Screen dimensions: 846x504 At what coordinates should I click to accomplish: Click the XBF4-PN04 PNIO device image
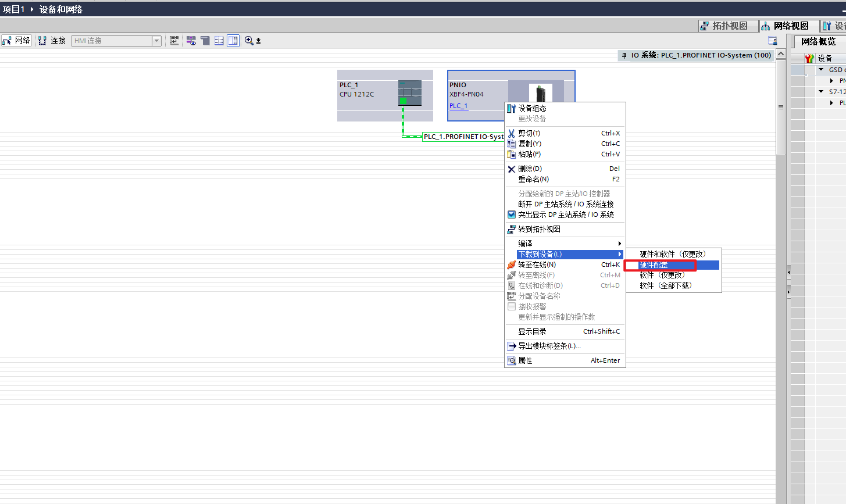[540, 93]
